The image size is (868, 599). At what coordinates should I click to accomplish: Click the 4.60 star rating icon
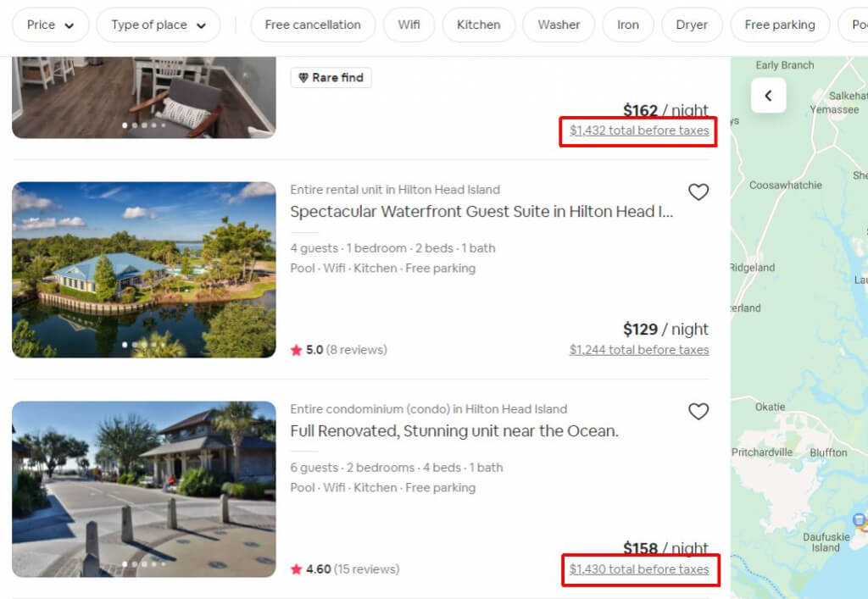tap(296, 569)
